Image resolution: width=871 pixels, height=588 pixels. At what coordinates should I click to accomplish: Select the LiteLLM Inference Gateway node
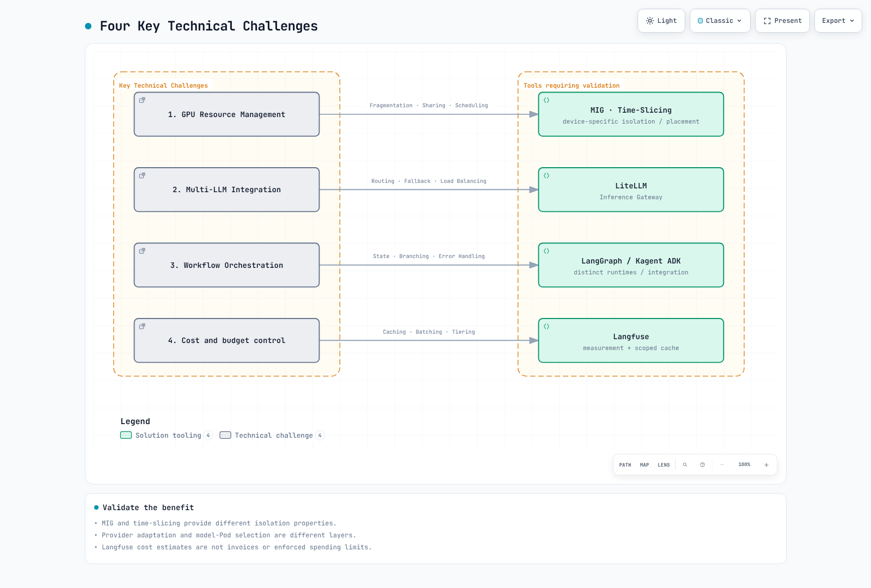coord(631,189)
